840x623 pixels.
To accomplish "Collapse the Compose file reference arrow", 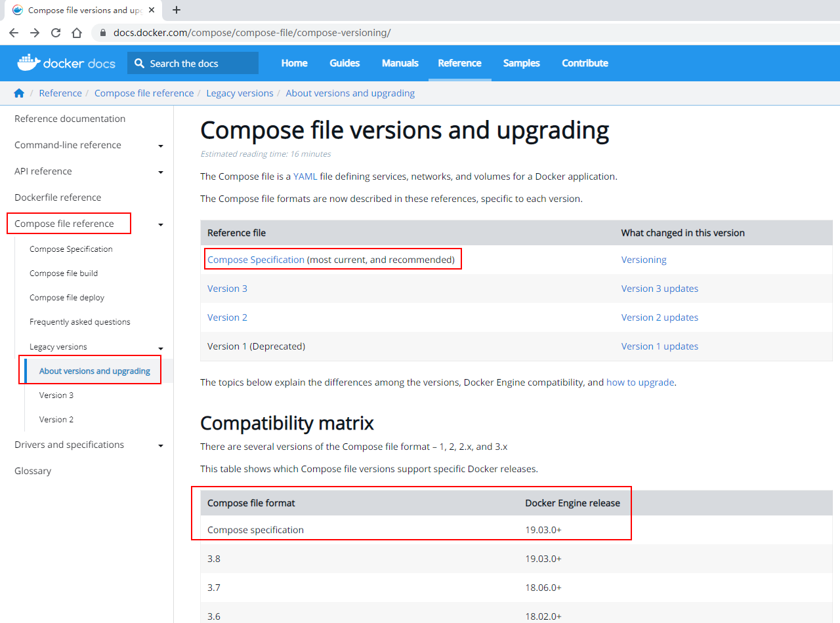I will pyautogui.click(x=161, y=225).
